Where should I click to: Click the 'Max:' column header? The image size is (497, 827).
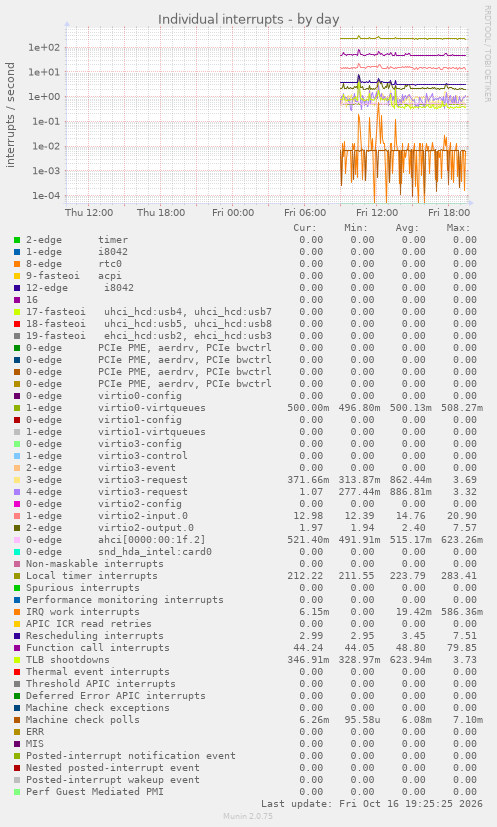point(458,228)
